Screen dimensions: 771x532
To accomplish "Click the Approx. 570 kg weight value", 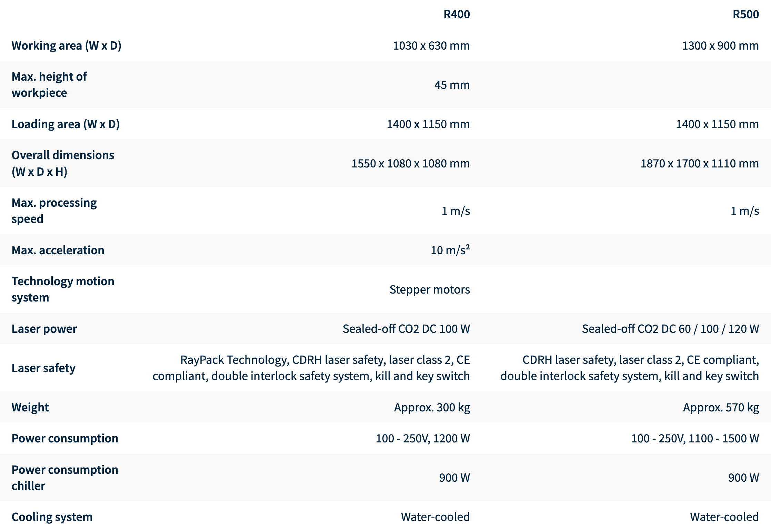I will 721,407.
